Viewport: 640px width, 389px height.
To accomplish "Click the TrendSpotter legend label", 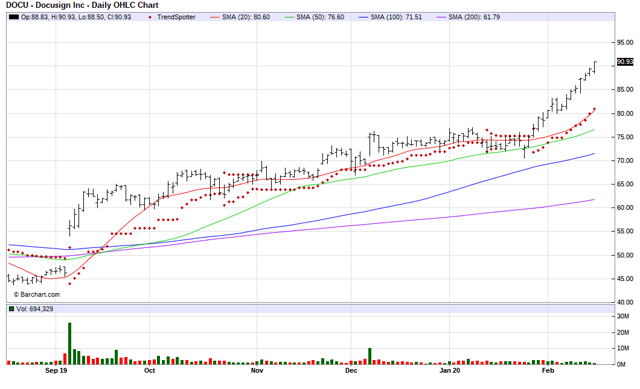I will (176, 17).
